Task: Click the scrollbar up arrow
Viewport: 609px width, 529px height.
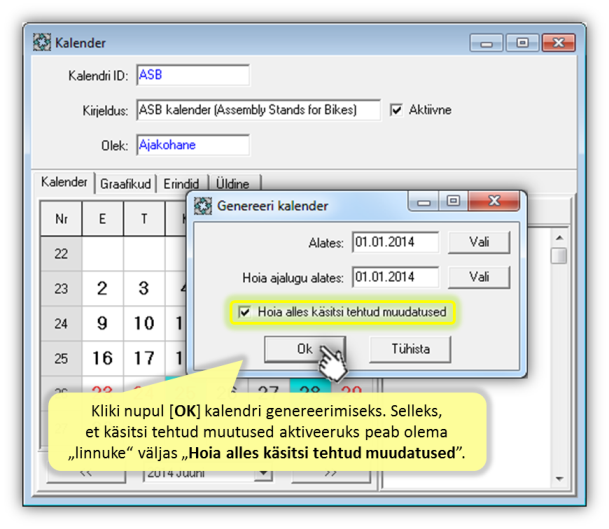Action: click(559, 238)
